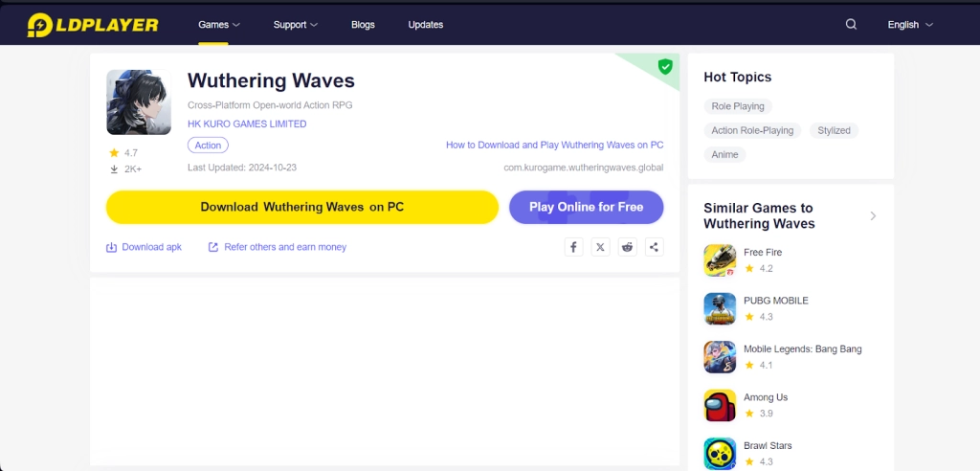Viewport: 980px width, 471px height.
Task: Click the 2K+ downloads count
Action: tap(125, 168)
